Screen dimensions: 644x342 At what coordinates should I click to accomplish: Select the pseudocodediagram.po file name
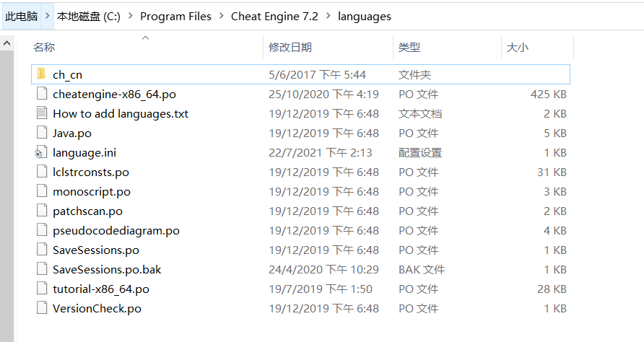(x=116, y=230)
